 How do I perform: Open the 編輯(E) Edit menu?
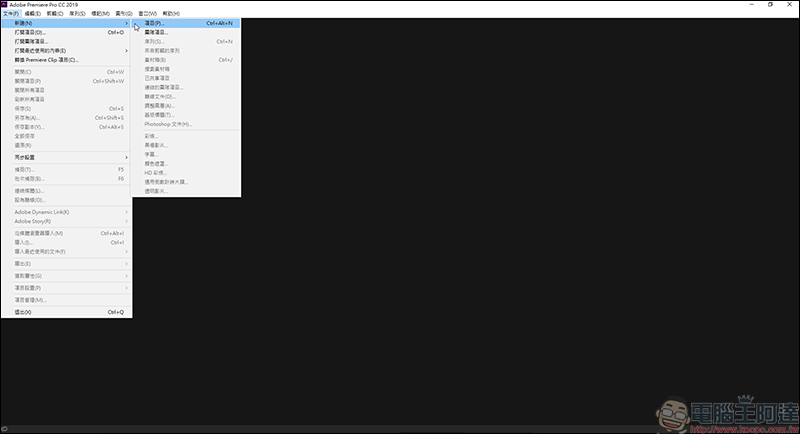pyautogui.click(x=33, y=14)
